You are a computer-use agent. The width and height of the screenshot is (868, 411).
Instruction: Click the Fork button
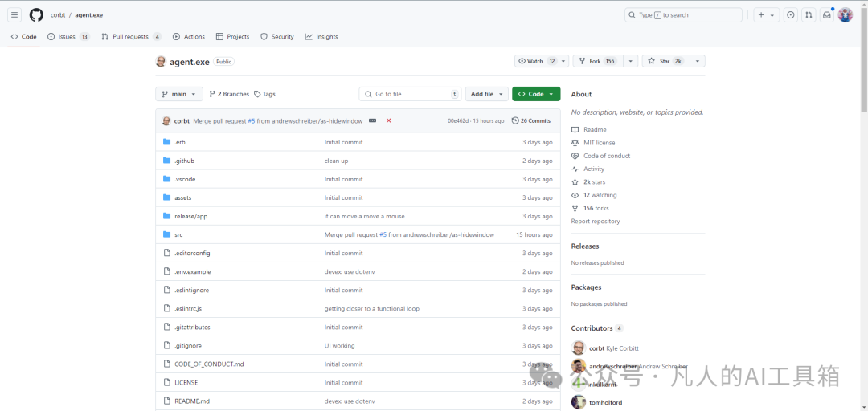pos(598,61)
